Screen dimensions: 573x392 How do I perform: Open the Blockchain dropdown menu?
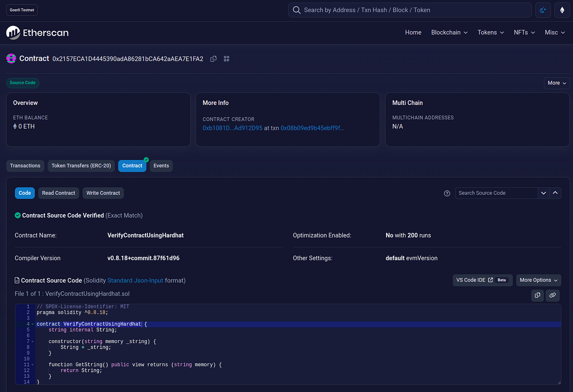[x=449, y=32]
